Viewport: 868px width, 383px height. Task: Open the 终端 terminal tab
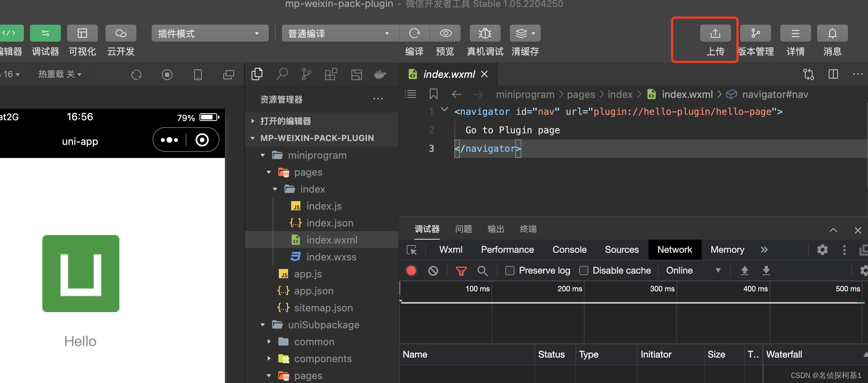(x=528, y=229)
